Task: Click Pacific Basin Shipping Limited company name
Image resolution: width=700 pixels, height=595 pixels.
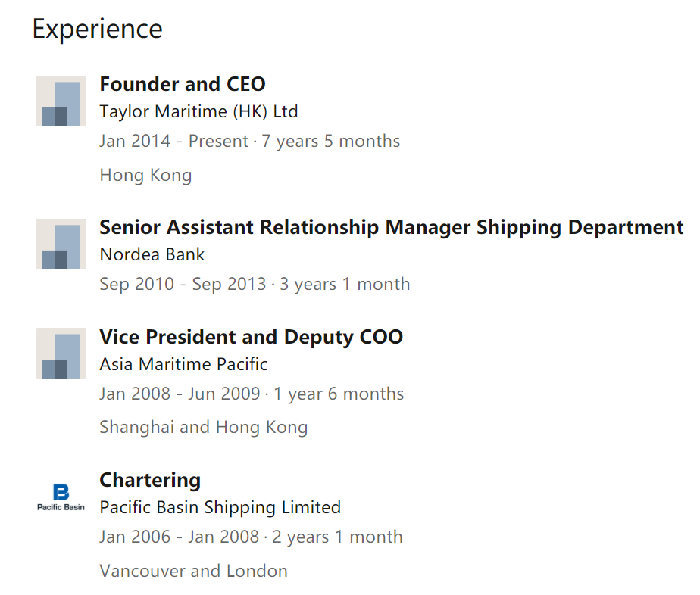Action: [220, 508]
